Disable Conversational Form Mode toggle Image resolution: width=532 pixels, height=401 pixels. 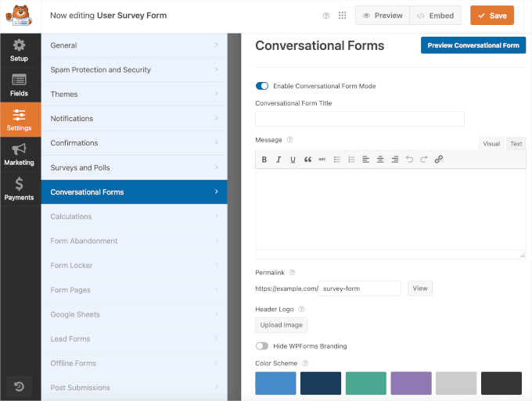(262, 86)
